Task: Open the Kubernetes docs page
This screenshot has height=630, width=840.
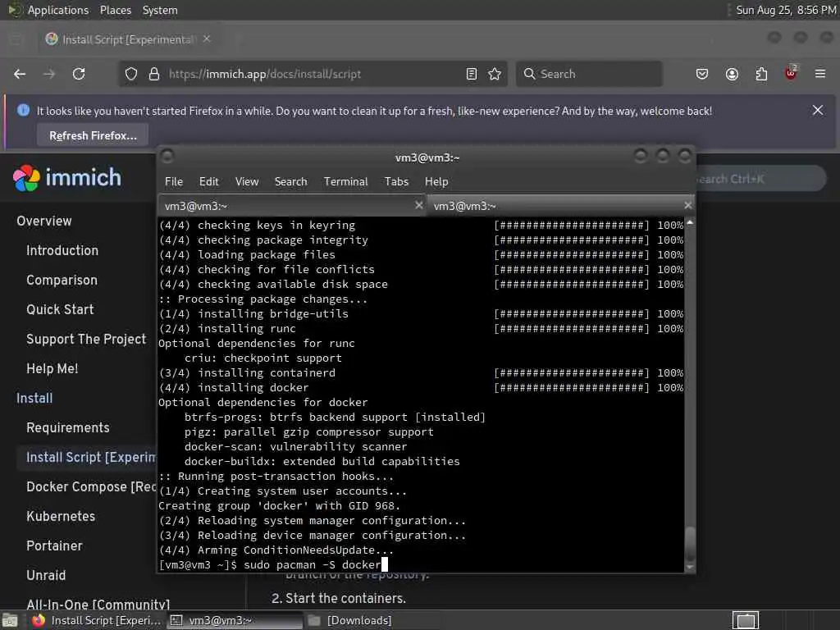Action: (61, 516)
